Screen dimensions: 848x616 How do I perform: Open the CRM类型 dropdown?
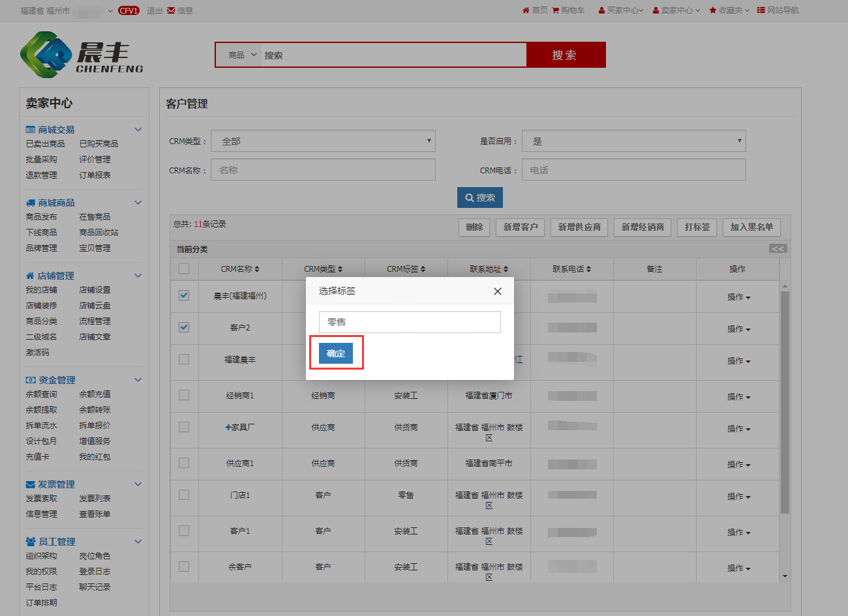click(323, 141)
